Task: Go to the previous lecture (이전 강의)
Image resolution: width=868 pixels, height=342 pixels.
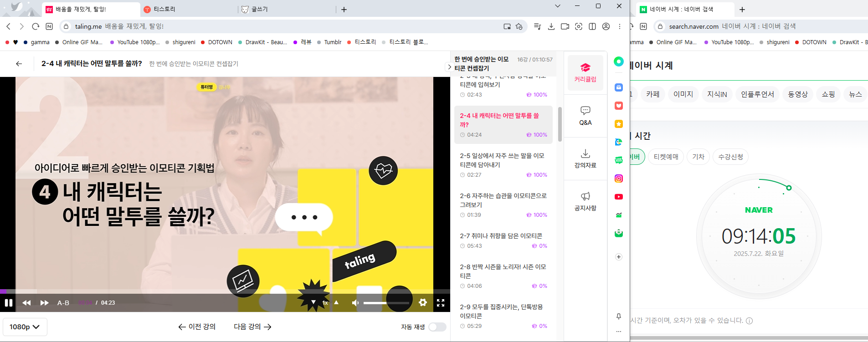Action: click(197, 327)
